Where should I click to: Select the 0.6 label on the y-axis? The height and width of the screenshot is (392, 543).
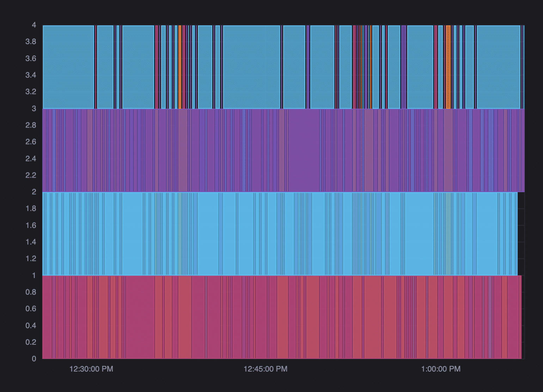[x=31, y=309]
